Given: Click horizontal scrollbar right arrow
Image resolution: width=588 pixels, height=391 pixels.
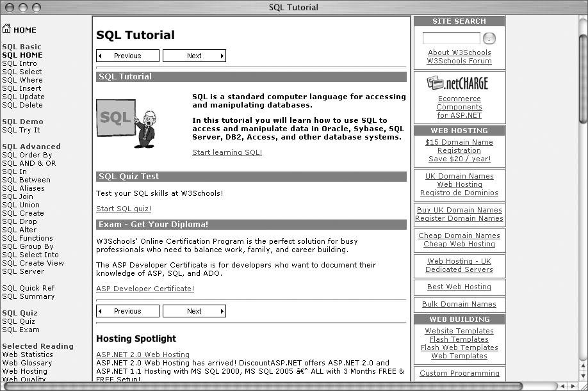Looking at the screenshot, I should point(573,386).
